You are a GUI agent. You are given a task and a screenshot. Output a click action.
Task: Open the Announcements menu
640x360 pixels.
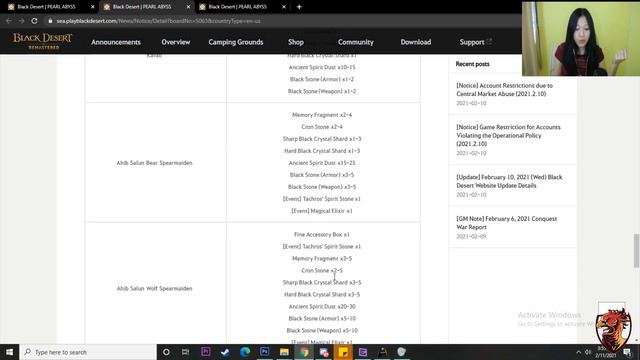point(116,42)
